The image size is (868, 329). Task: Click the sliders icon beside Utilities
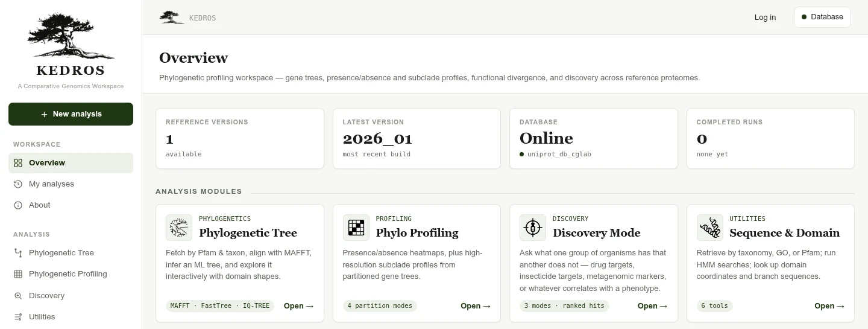[x=18, y=317]
